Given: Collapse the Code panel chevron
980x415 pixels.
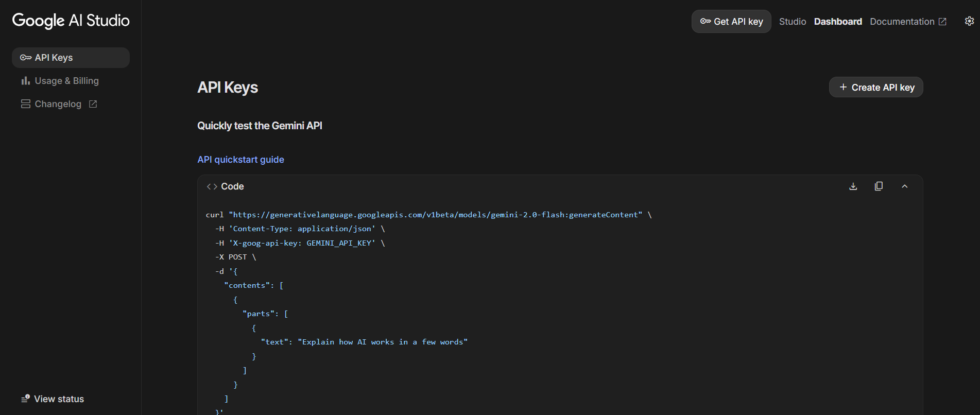Looking at the screenshot, I should pos(905,186).
